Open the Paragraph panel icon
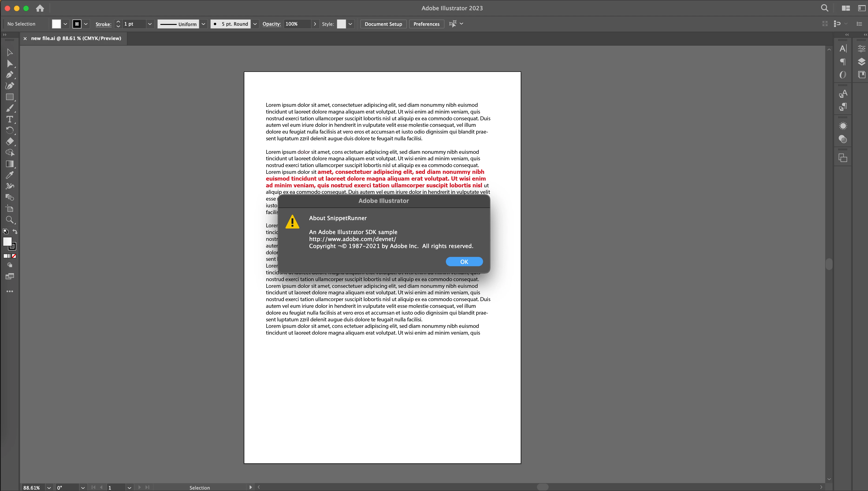868x491 pixels. [x=843, y=62]
